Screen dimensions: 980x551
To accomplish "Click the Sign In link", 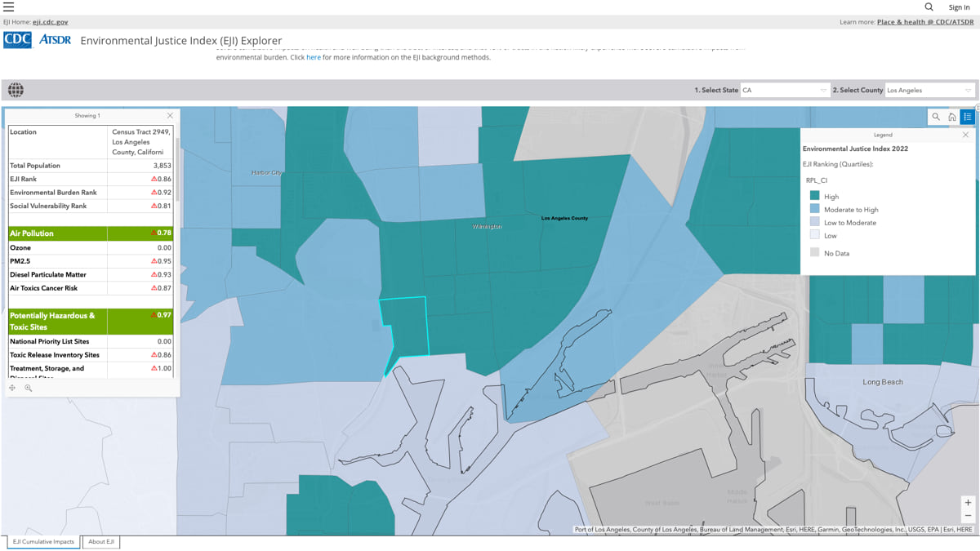I will [x=959, y=7].
